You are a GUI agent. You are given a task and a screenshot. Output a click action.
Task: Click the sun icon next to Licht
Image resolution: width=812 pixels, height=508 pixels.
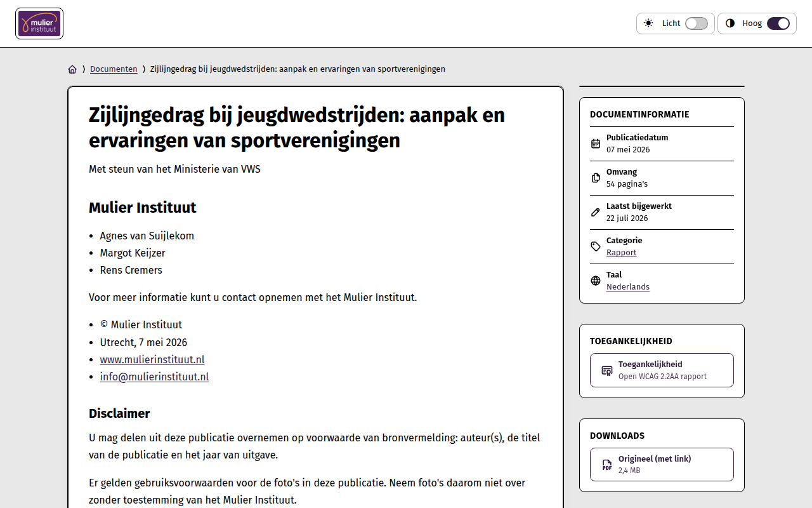648,23
